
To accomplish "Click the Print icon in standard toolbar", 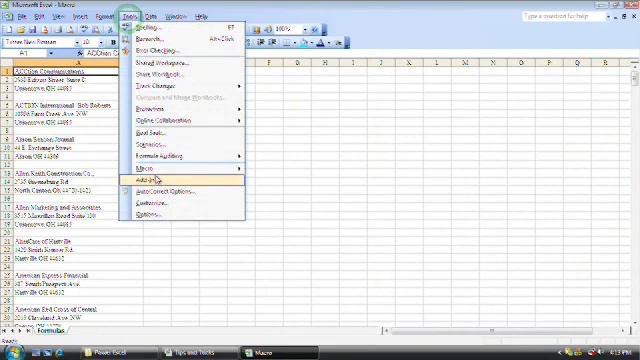I will [x=58, y=29].
